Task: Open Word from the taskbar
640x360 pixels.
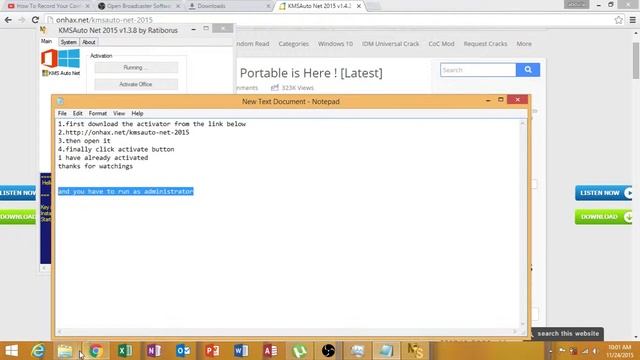Action: pos(241,351)
